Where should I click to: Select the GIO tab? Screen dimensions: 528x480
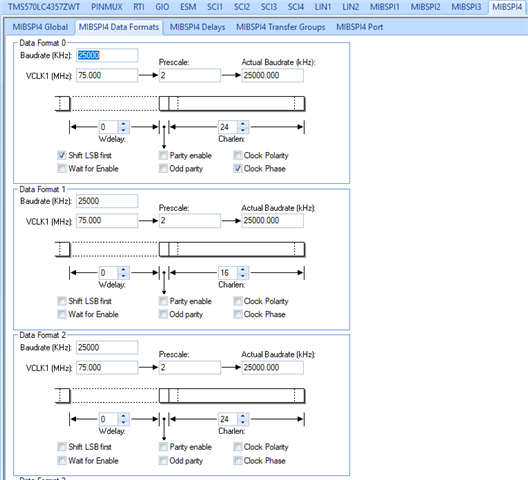[162, 7]
